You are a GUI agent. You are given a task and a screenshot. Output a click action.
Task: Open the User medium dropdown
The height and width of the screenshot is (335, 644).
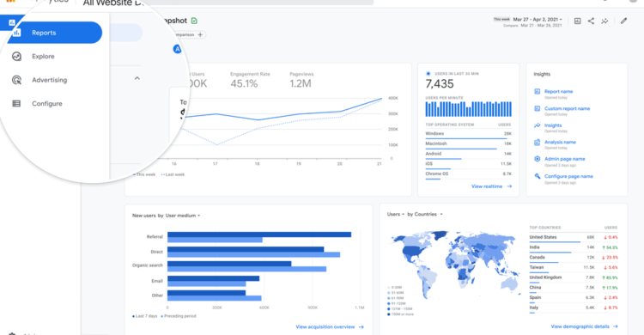point(183,216)
